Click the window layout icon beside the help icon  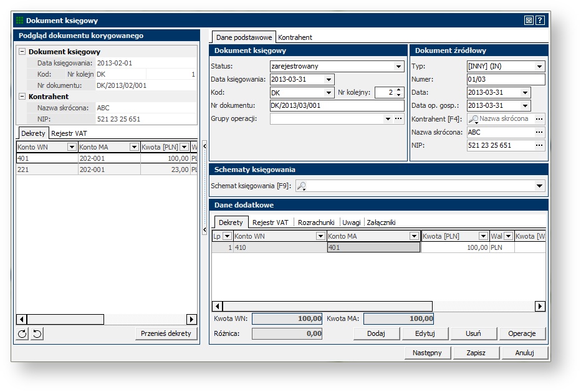pos(529,21)
